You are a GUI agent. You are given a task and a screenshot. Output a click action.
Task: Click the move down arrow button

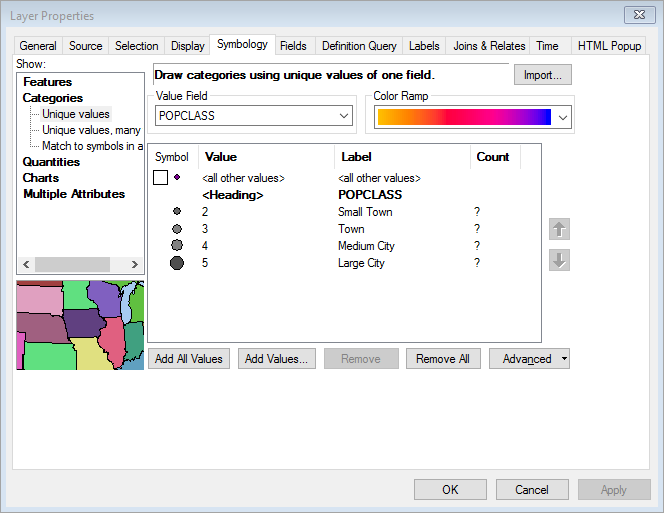(560, 260)
